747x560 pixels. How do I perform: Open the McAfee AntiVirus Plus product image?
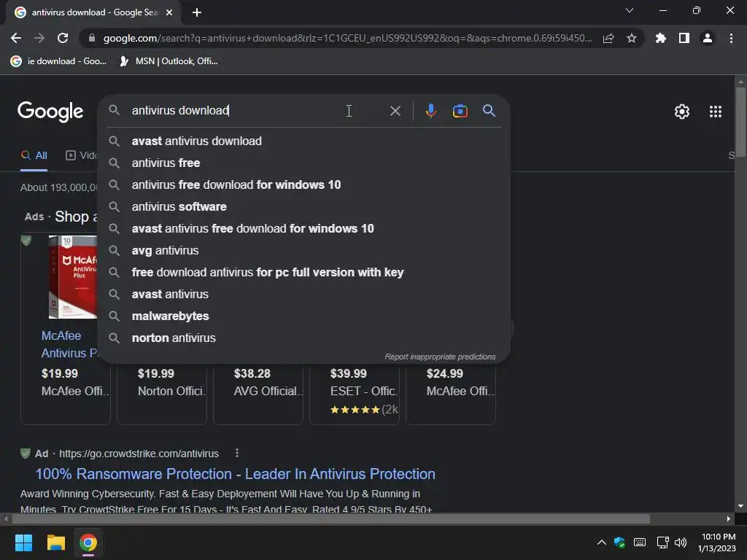point(72,276)
